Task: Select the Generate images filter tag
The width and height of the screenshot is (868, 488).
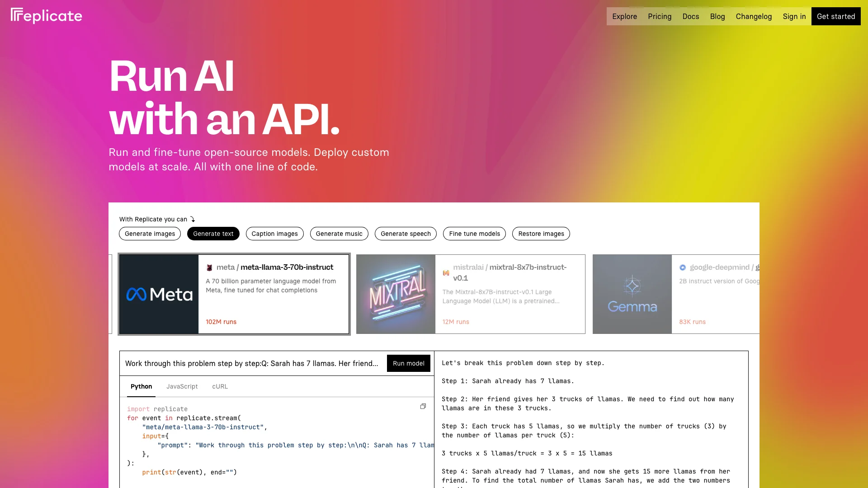Action: 150,234
